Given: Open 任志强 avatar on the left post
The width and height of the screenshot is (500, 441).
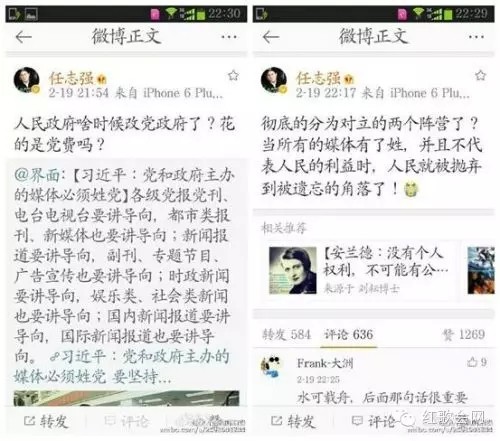Looking at the screenshot, I should click(x=27, y=80).
